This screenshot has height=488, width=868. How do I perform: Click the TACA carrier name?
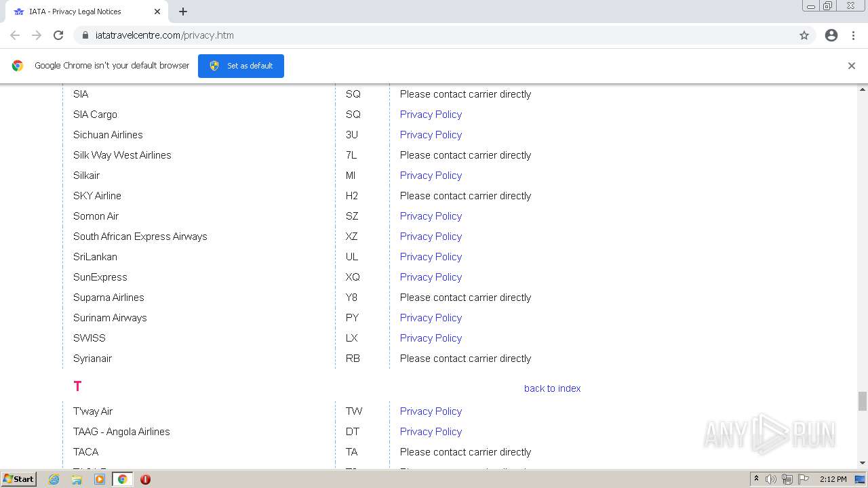coord(85,452)
